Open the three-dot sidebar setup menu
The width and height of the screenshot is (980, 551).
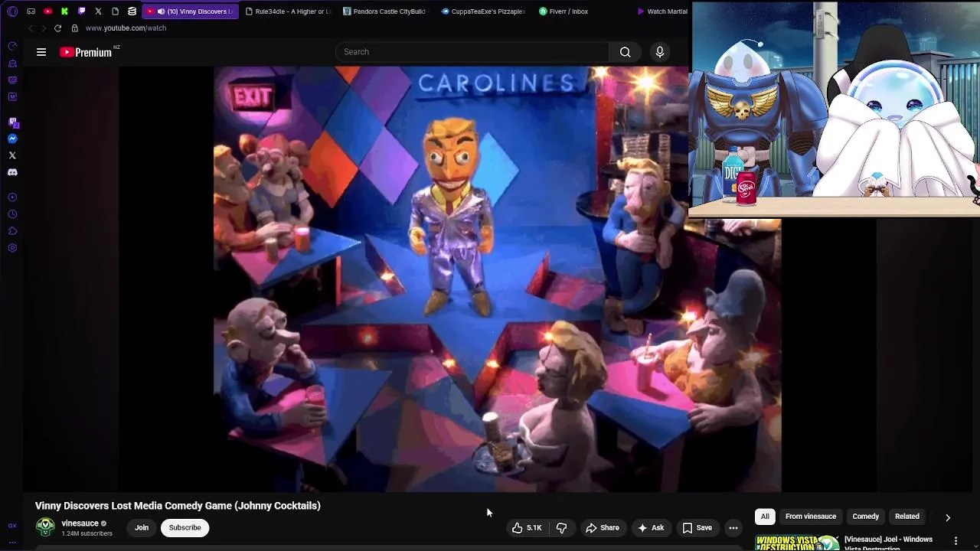12,542
